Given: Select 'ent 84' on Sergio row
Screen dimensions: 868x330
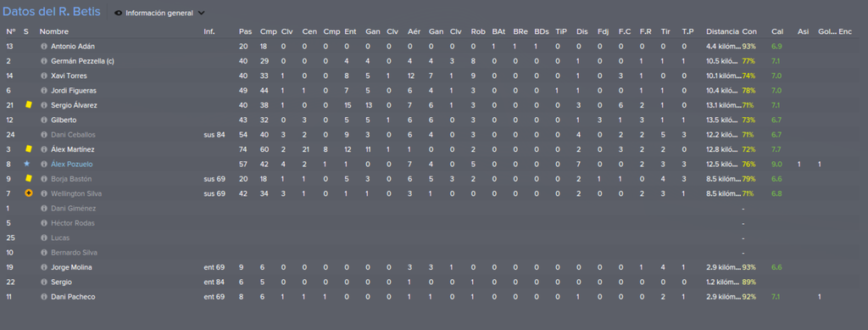Looking at the screenshot, I should pyautogui.click(x=214, y=282).
